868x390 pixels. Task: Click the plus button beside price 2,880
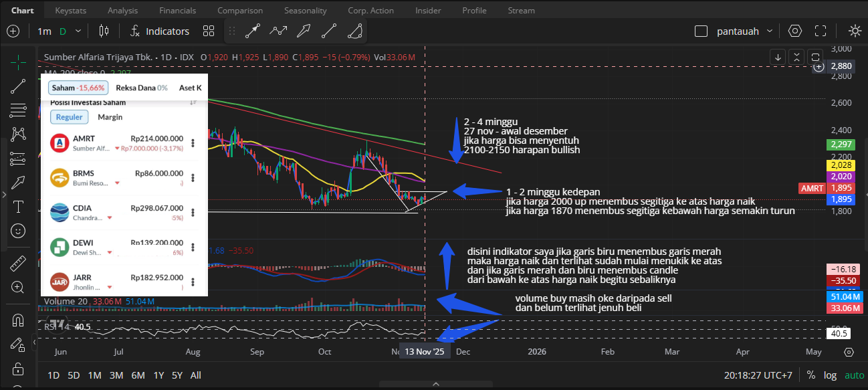819,67
